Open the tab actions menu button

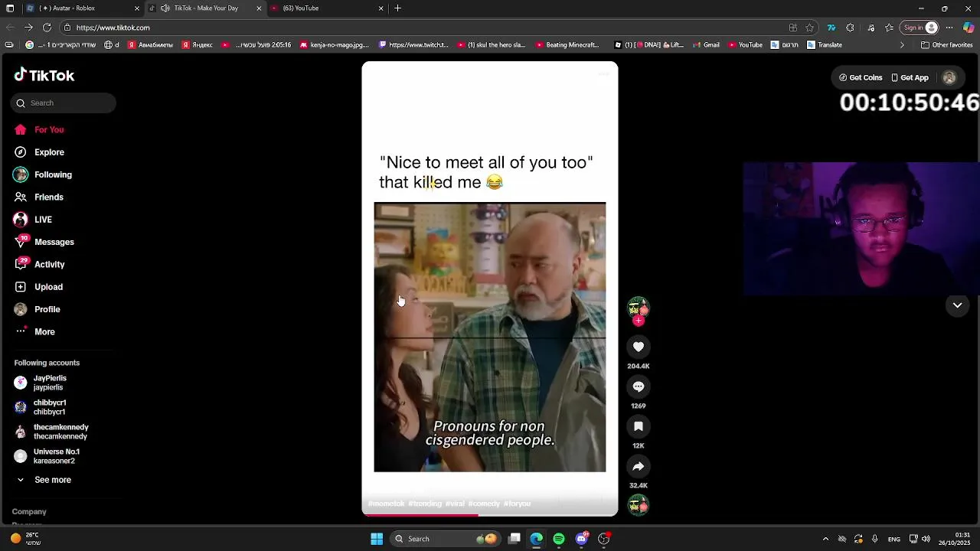point(9,8)
